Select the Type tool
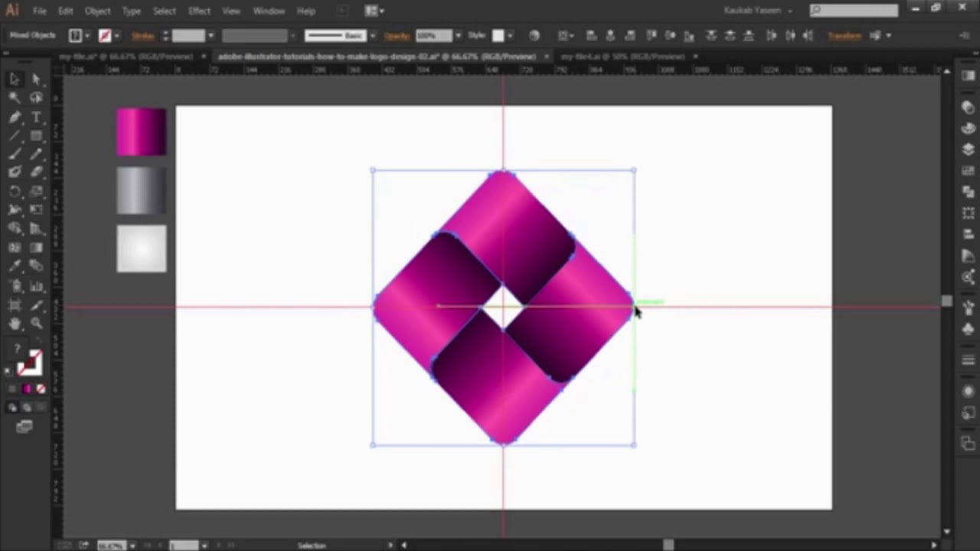The width and height of the screenshot is (980, 551). 36,117
